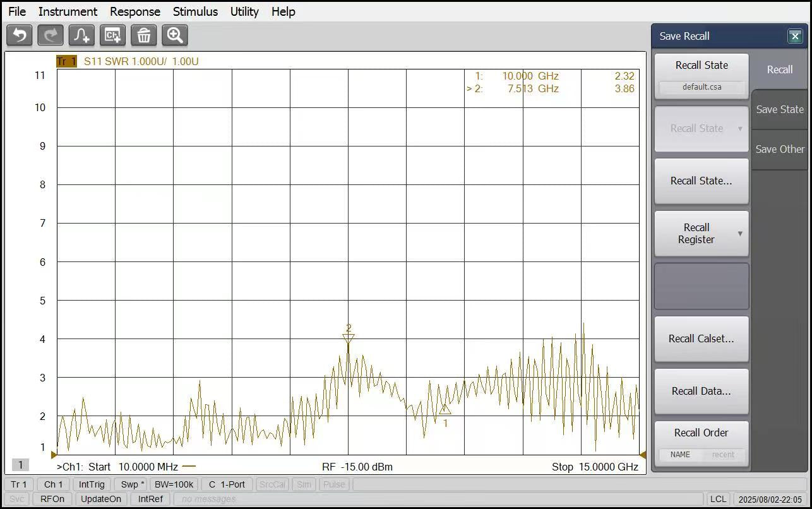Click the add channel window icon

click(112, 35)
